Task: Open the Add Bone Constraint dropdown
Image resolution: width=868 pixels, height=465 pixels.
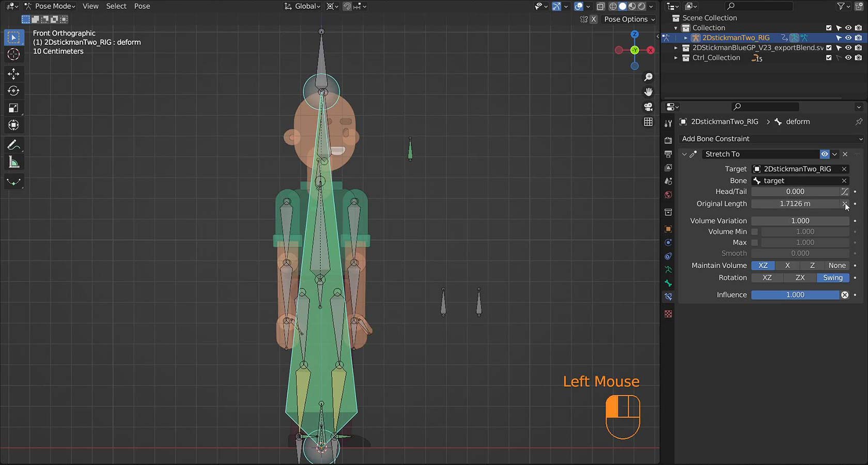Action: point(771,138)
